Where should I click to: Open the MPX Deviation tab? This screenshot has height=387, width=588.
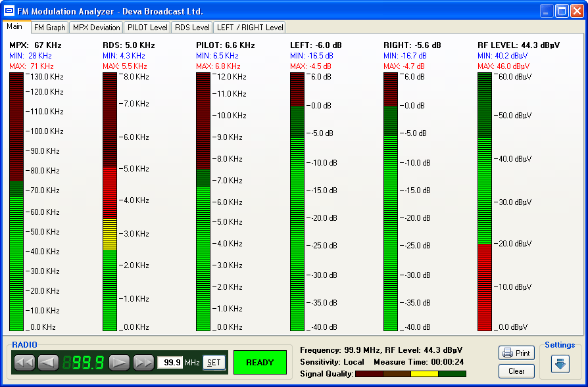(x=95, y=27)
